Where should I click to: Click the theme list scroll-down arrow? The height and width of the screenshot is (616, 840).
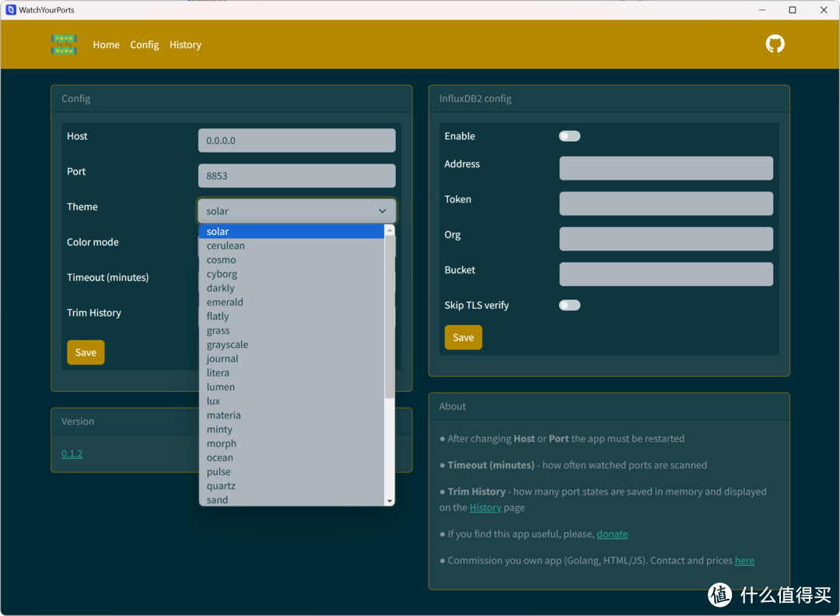pos(390,501)
